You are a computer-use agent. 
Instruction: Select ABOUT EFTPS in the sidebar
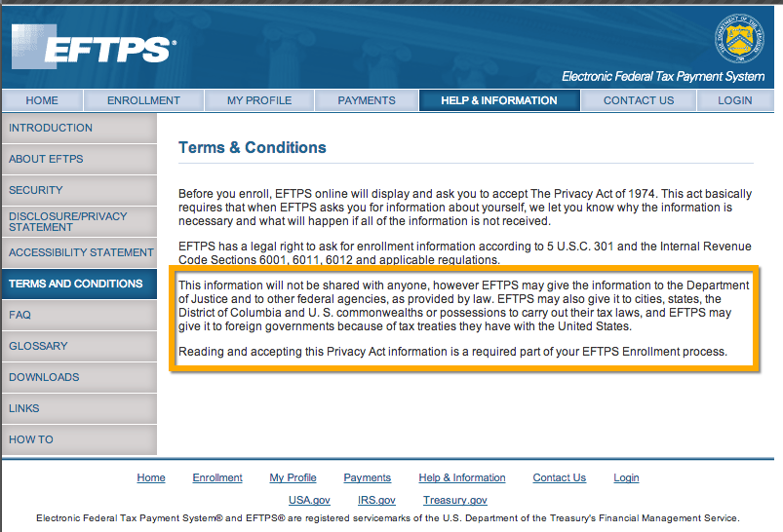coord(79,159)
